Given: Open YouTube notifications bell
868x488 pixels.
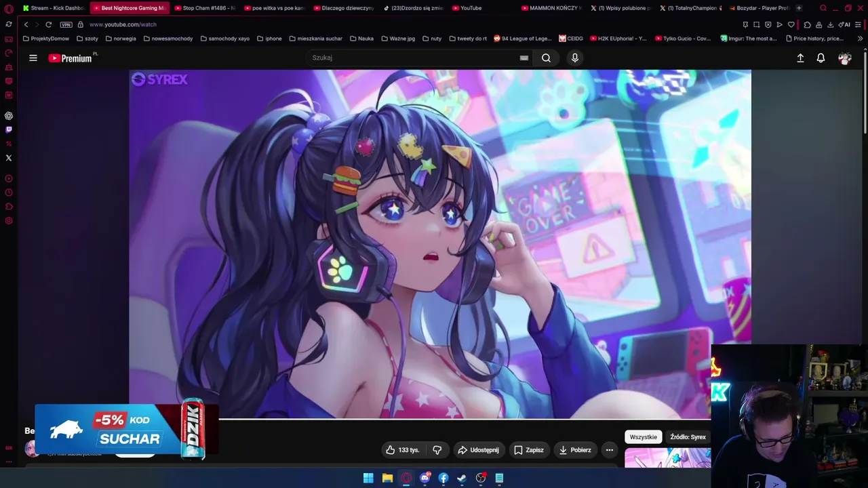Looking at the screenshot, I should pos(821,58).
